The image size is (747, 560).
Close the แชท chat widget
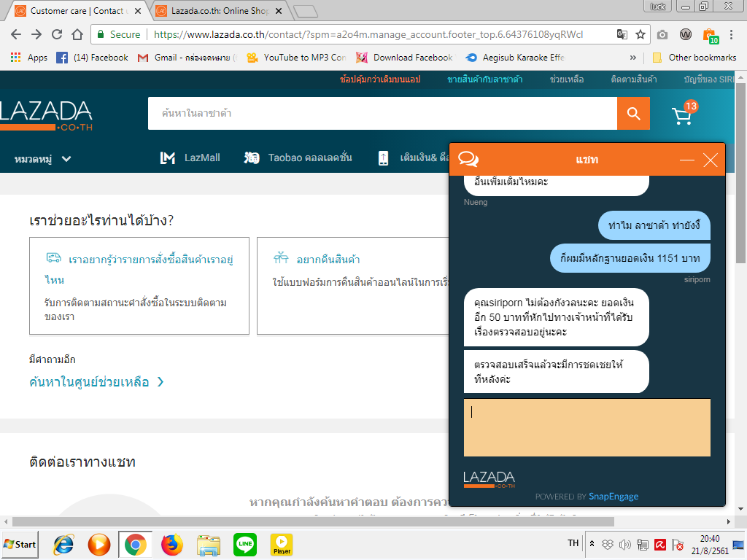(x=711, y=160)
